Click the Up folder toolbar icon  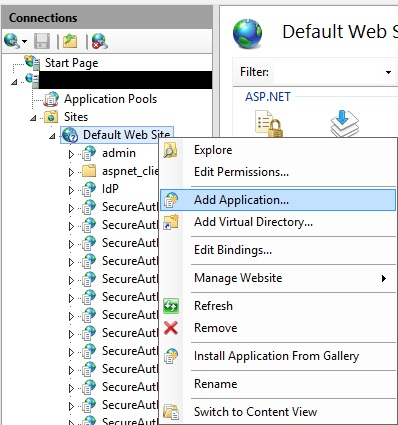coord(70,41)
